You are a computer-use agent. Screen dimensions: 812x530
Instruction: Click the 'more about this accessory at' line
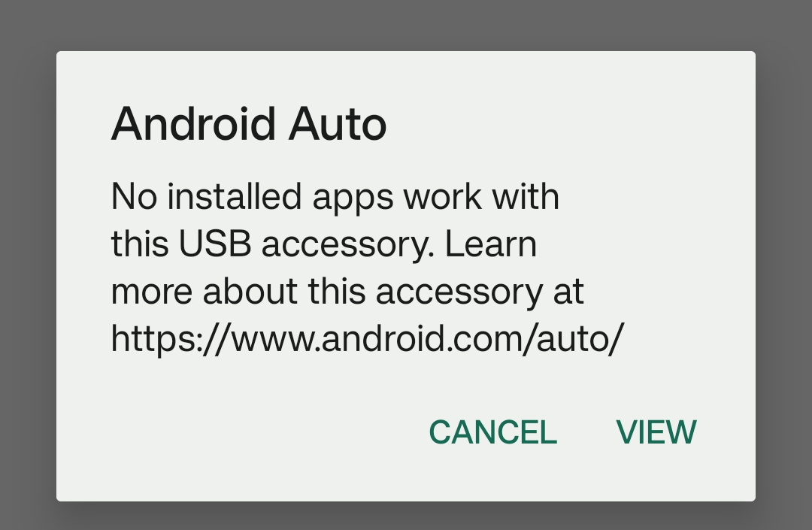click(x=347, y=292)
